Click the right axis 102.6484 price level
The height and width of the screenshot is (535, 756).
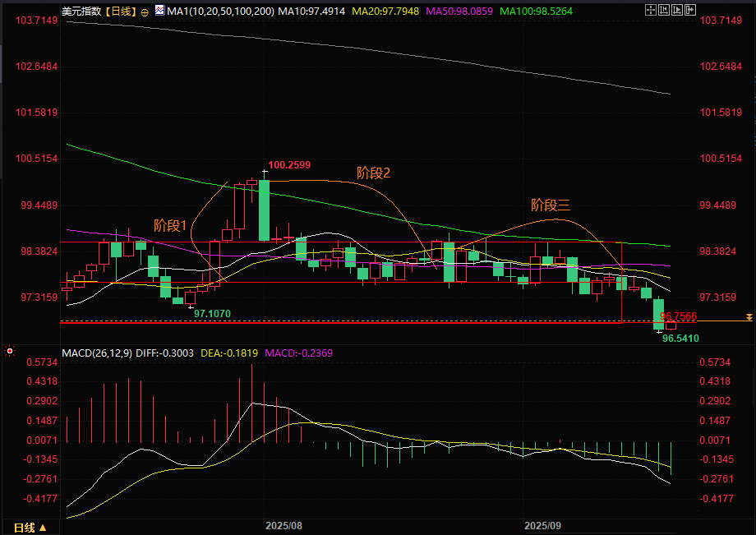pos(721,67)
